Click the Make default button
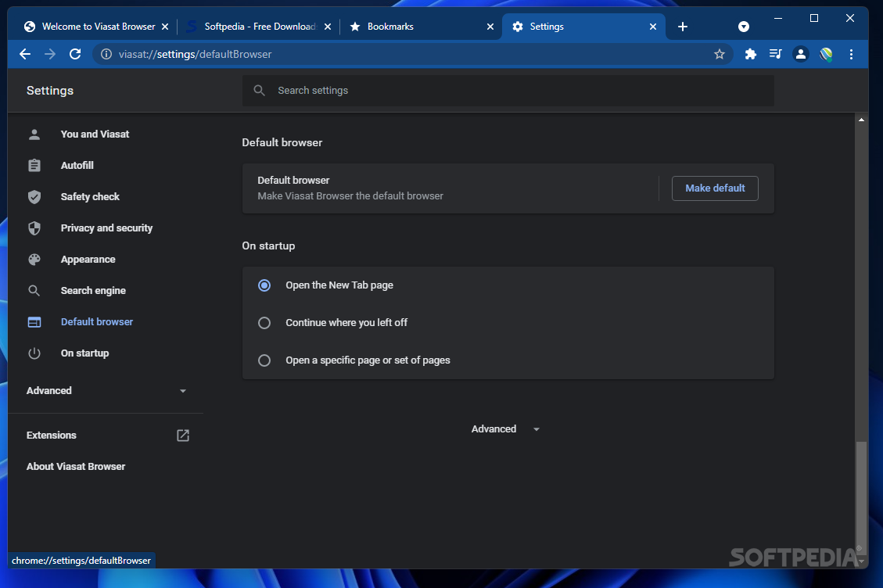 715,188
